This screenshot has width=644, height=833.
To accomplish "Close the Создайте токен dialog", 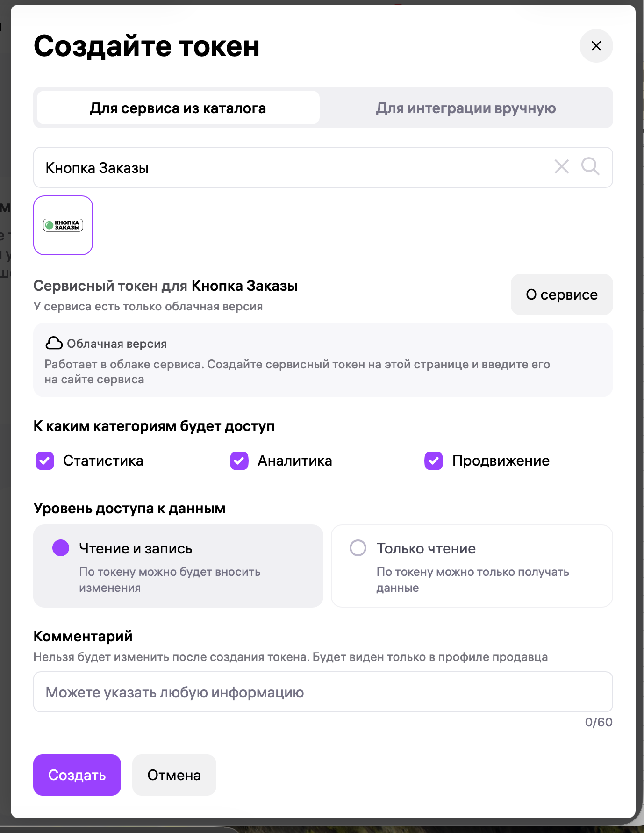I will (596, 45).
